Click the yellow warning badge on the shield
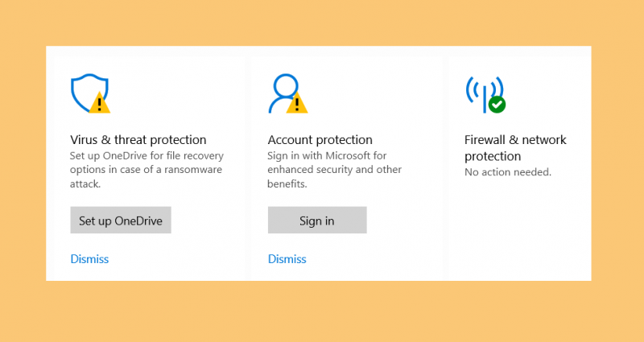 [99, 103]
